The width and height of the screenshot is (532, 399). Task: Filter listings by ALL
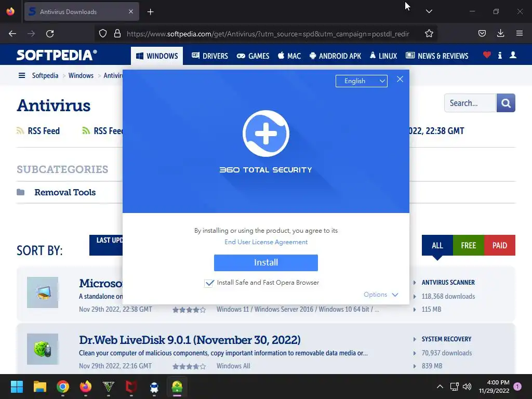tap(437, 245)
